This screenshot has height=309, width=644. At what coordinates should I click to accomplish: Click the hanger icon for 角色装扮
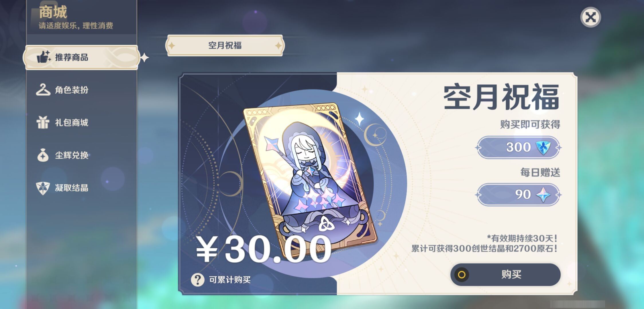click(43, 90)
